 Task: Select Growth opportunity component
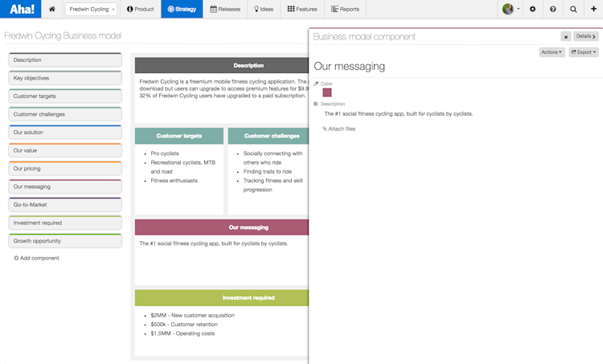[x=65, y=241]
